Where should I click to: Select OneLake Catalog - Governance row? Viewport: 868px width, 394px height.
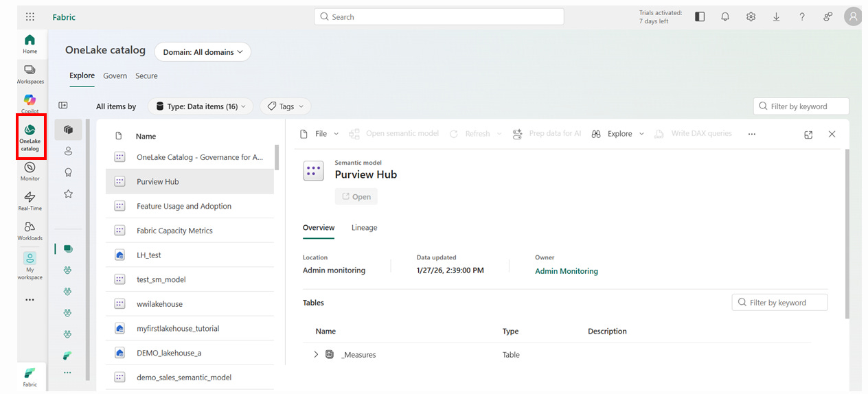click(190, 157)
